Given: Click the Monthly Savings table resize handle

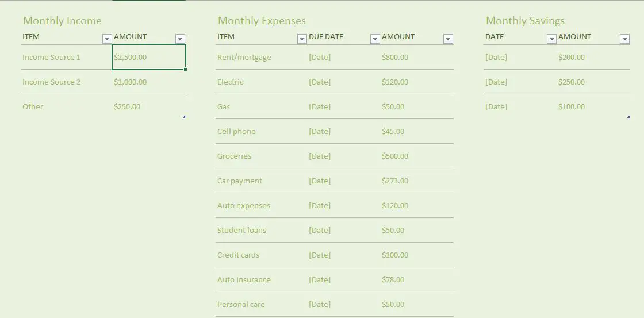Looking at the screenshot, I should pyautogui.click(x=628, y=117).
